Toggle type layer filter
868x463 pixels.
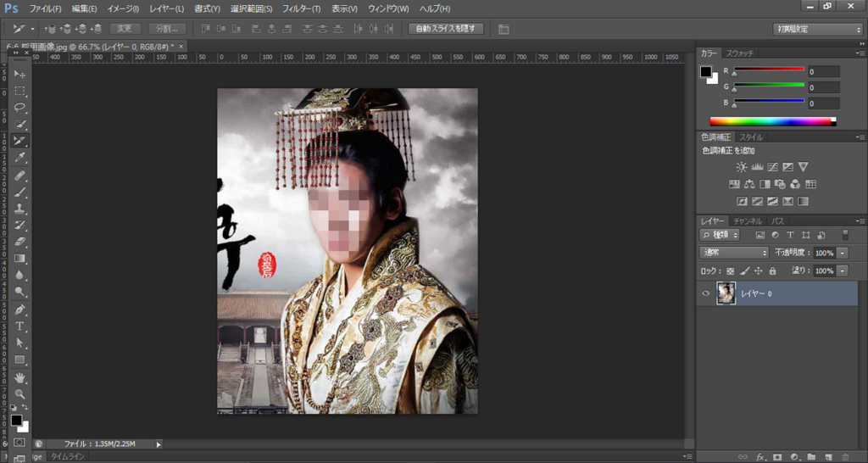[x=791, y=235]
